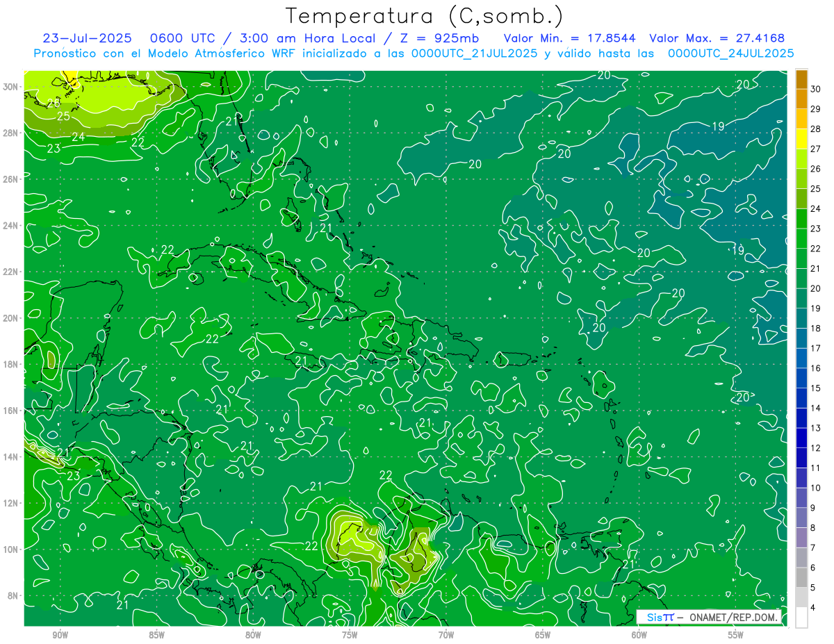Click the "70W" longitude axis label

[446, 635]
